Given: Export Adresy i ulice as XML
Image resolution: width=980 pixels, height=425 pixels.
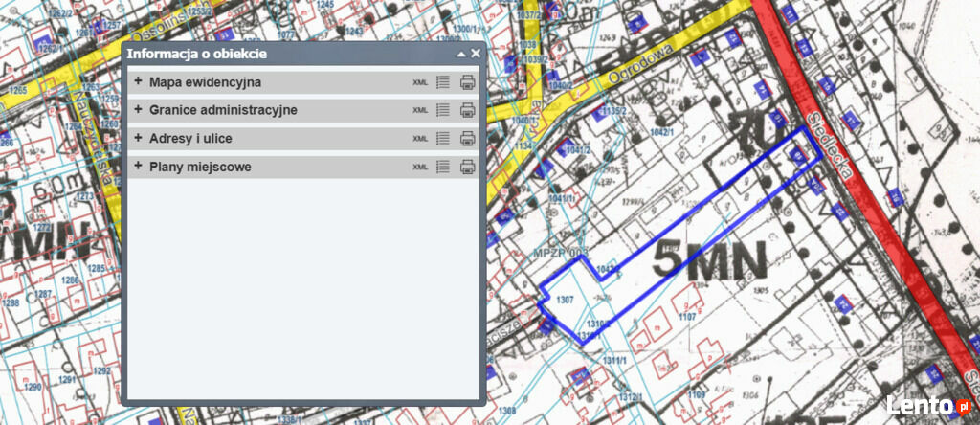Looking at the screenshot, I should tap(420, 139).
